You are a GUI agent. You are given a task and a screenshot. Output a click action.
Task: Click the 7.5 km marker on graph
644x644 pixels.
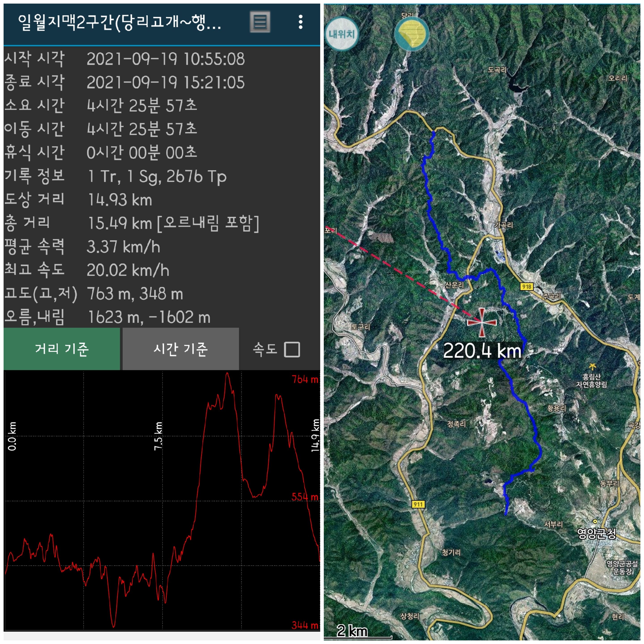tap(158, 436)
